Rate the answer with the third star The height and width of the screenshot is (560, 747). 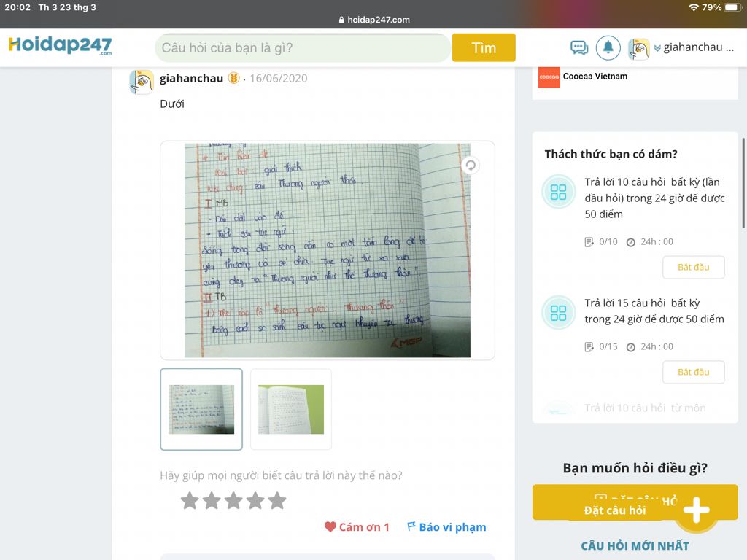pyautogui.click(x=233, y=500)
